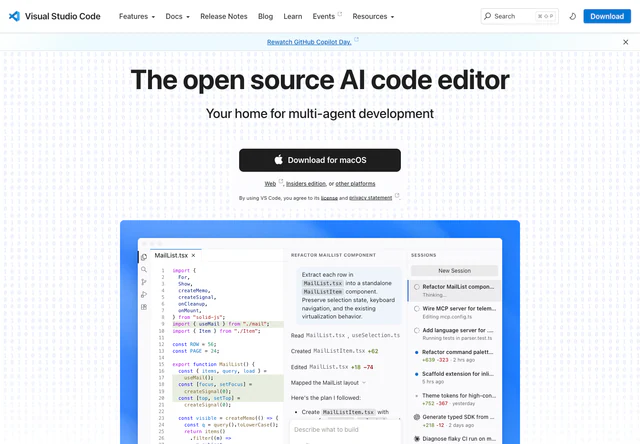Click code line const ROW = 56

click(x=194, y=344)
